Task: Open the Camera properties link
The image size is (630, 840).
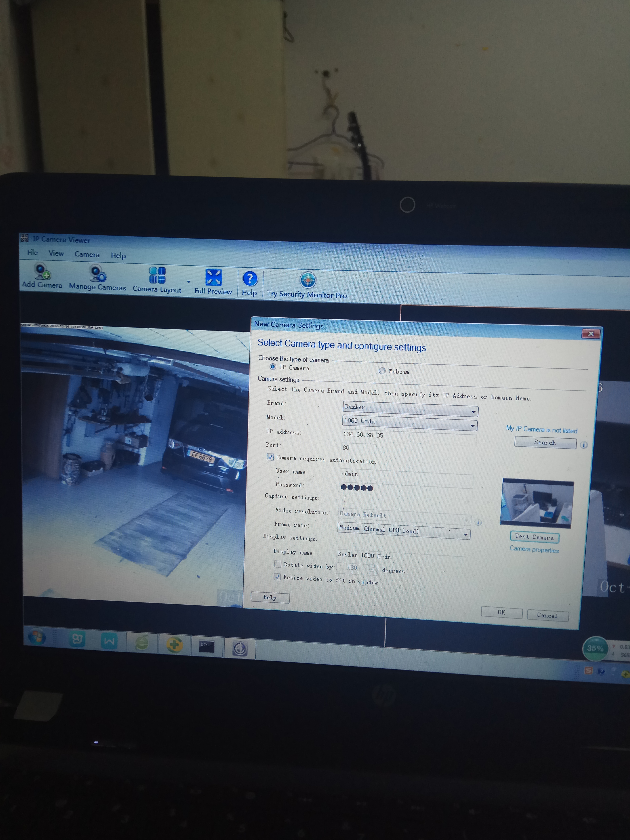Action: pyautogui.click(x=534, y=549)
